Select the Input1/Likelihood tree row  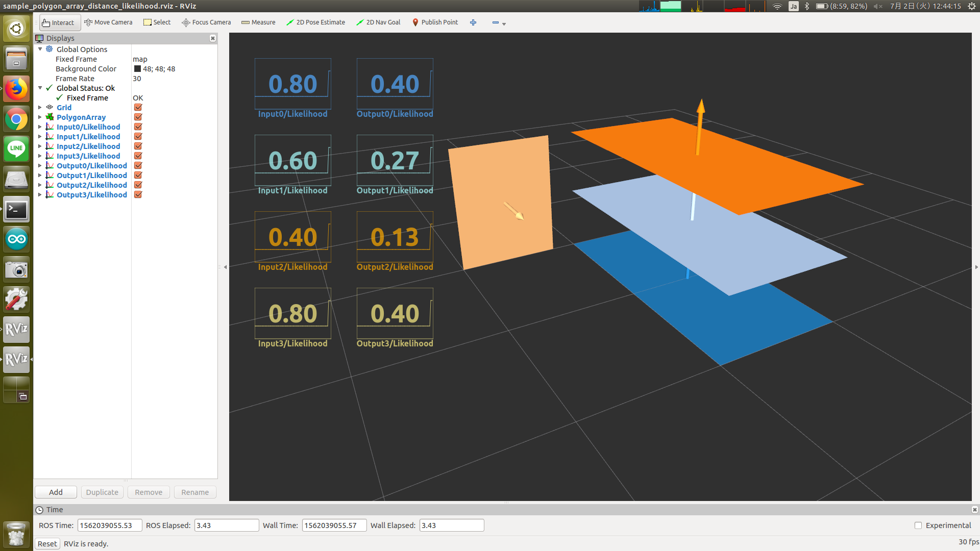point(88,137)
